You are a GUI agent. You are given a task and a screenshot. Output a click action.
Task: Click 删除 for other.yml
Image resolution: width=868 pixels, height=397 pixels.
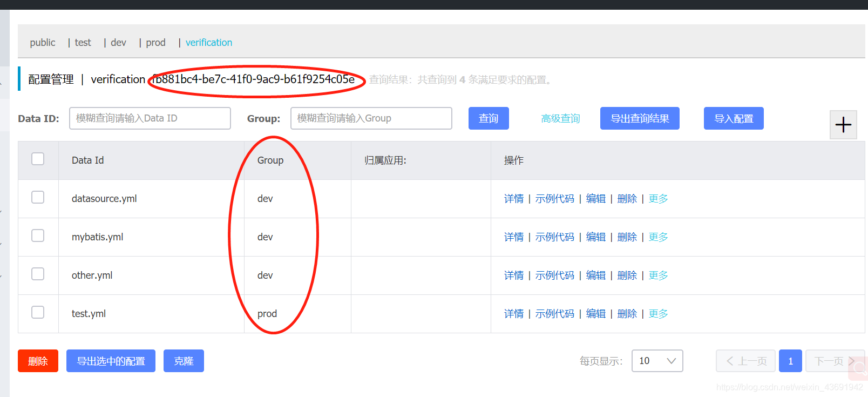627,275
